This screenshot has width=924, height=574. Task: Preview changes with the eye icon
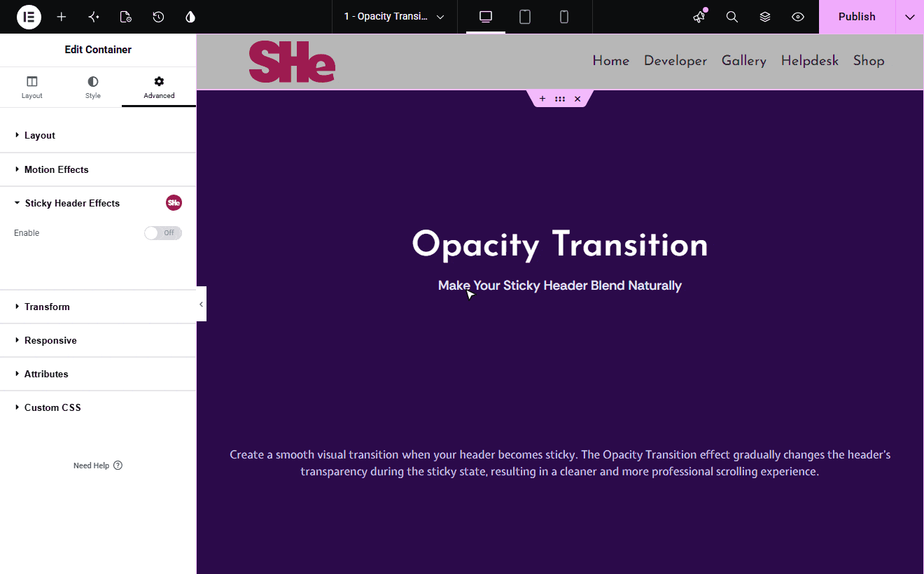point(798,17)
